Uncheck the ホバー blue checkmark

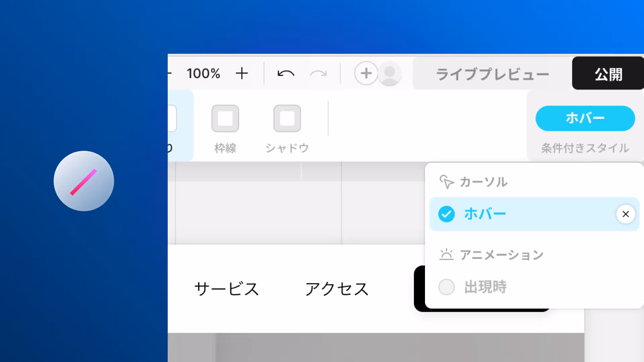(446, 214)
